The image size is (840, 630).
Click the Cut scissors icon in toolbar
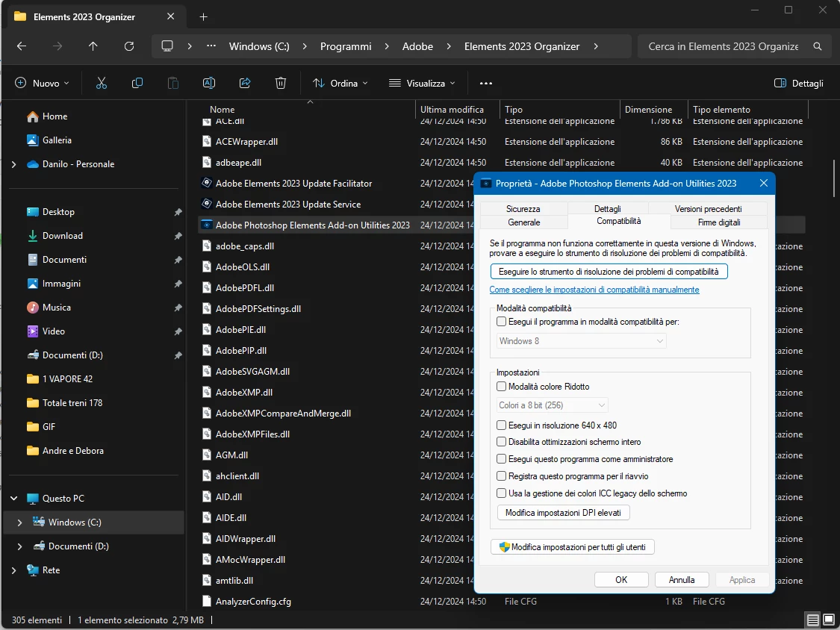102,83
